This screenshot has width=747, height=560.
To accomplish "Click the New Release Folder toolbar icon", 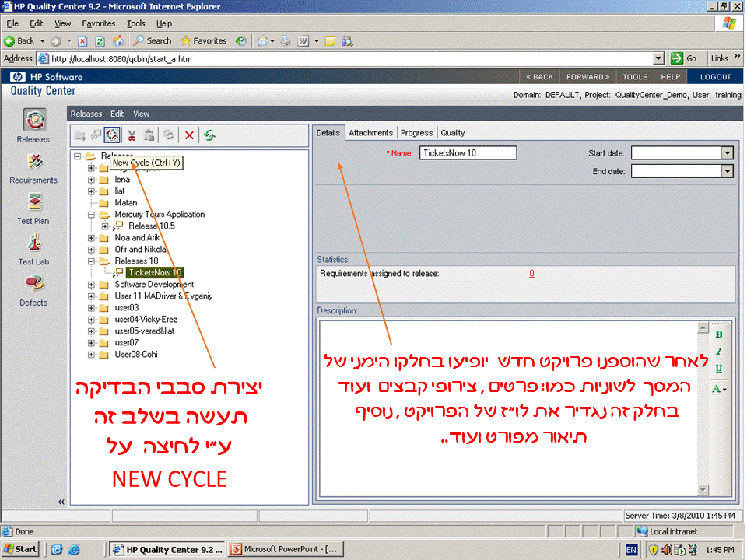I will pyautogui.click(x=80, y=135).
